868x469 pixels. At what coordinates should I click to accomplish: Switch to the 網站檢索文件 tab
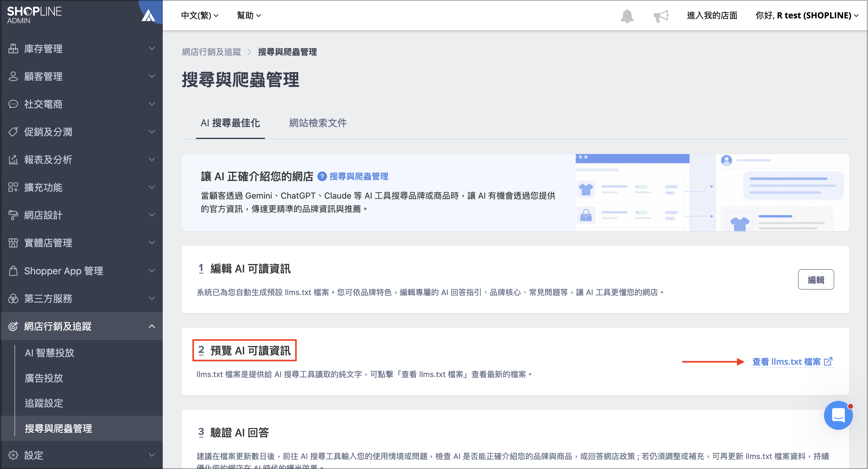[x=318, y=123]
